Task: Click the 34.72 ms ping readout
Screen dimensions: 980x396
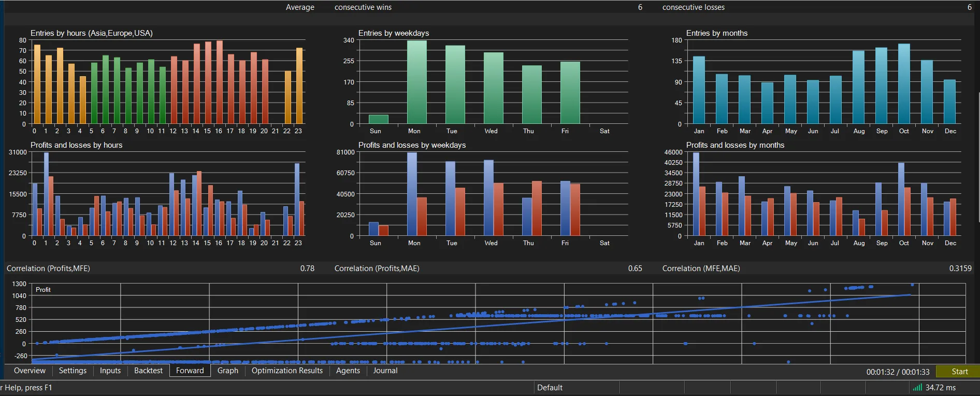Action: [x=940, y=388]
